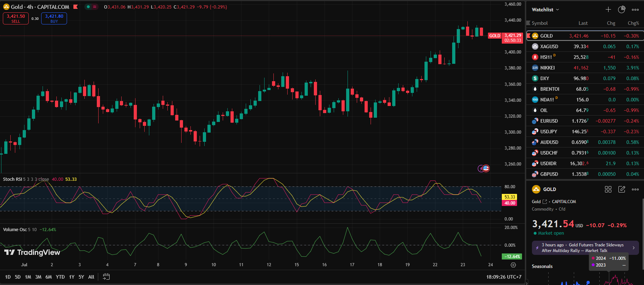Select the YTD date range tab
The image size is (644, 285).
pyautogui.click(x=60, y=277)
